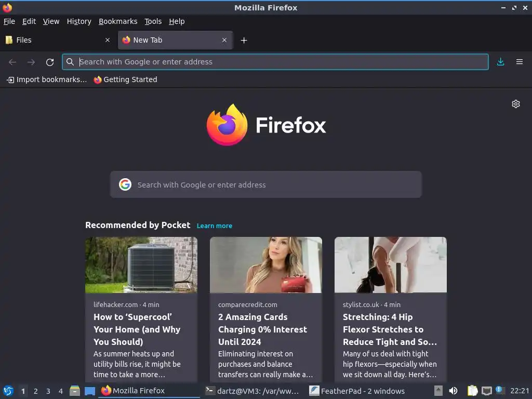The image size is (532, 399).
Task: Switch to workspace 3
Action: click(48, 391)
